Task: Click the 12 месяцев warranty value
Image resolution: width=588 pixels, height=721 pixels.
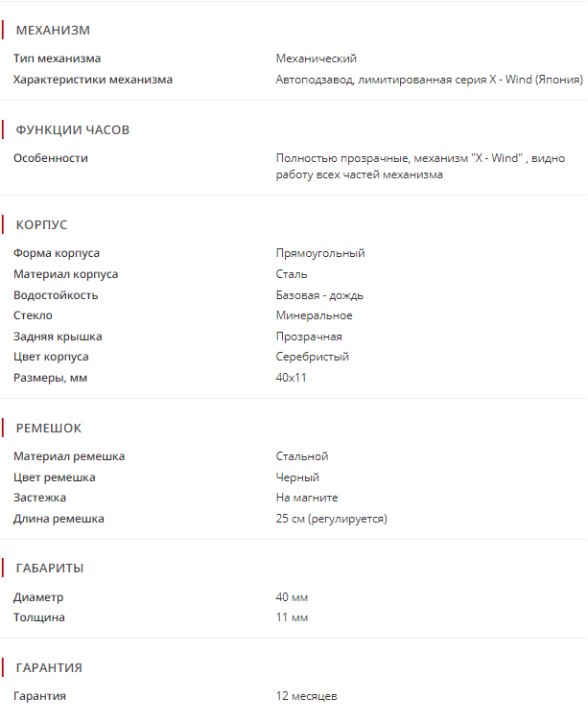Action: click(x=306, y=696)
